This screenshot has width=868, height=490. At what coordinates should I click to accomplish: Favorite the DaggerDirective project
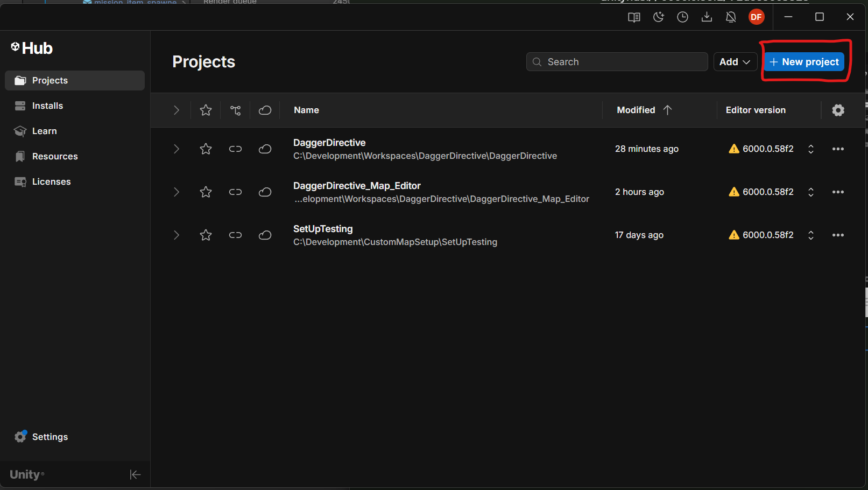(x=206, y=149)
